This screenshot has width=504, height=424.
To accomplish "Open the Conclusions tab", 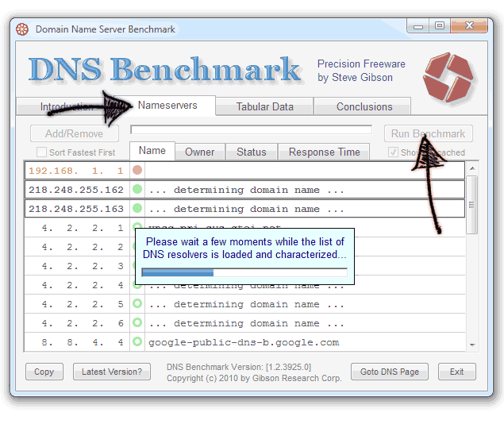I will (364, 106).
